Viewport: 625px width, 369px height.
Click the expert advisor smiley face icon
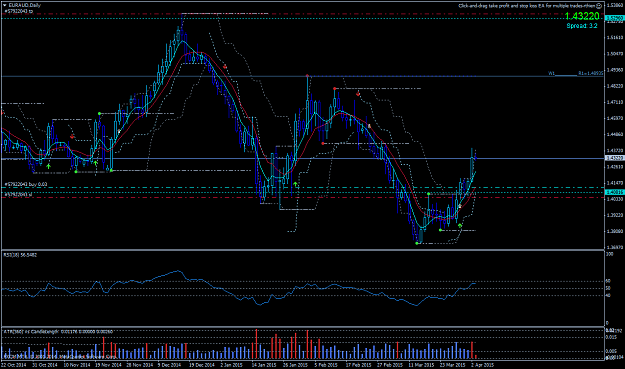[599, 6]
